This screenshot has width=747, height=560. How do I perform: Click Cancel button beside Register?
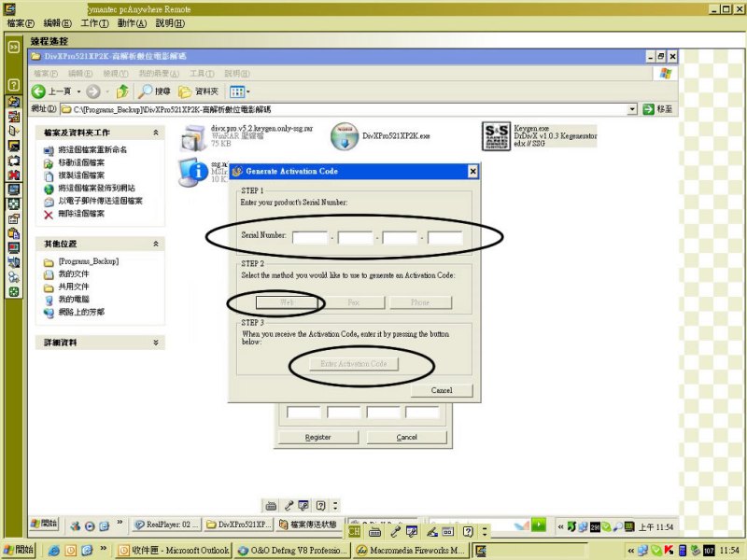click(407, 437)
